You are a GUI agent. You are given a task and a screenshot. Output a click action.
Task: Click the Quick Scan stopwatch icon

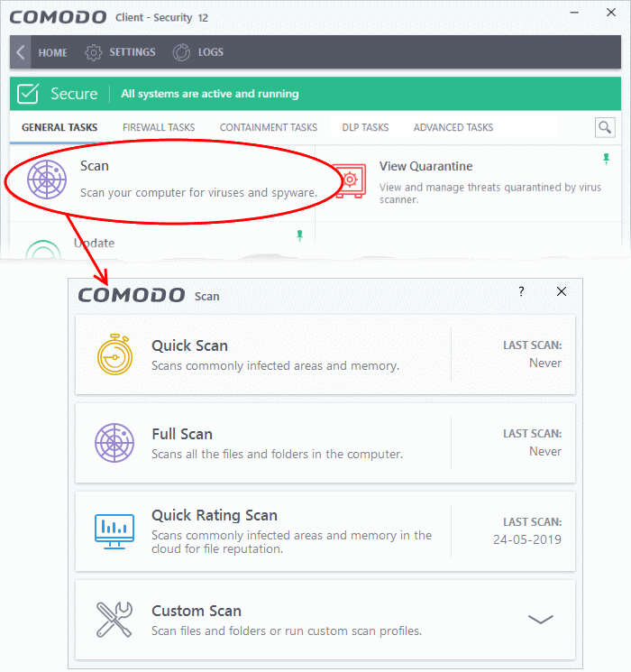[114, 354]
